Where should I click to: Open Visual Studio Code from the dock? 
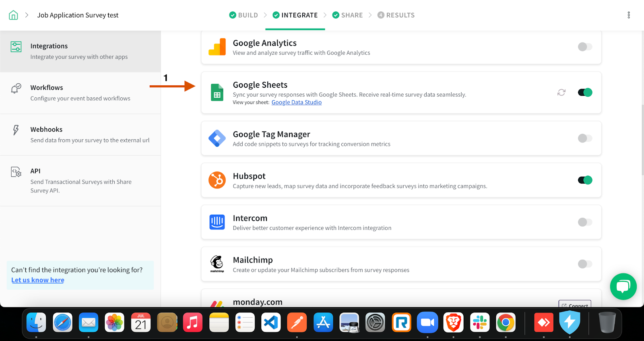[x=271, y=322]
